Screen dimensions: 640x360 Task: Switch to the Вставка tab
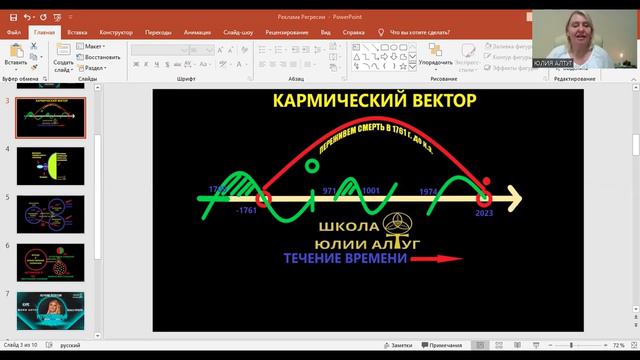click(77, 32)
